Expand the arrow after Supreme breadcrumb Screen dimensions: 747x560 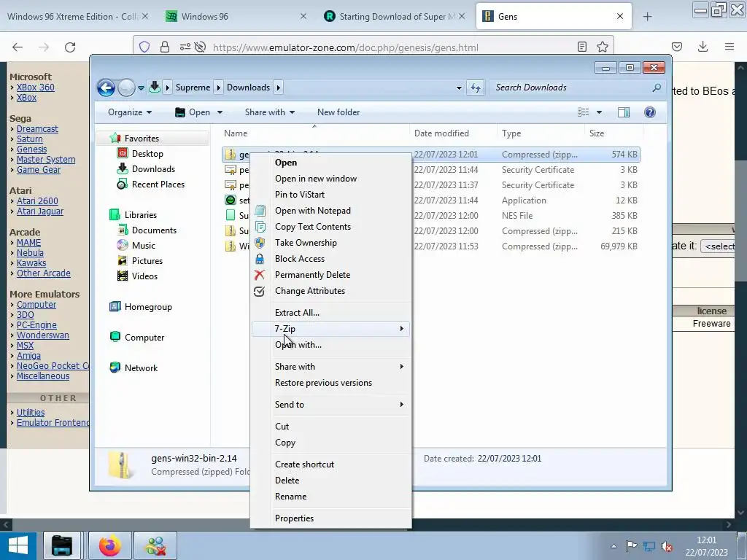218,87
